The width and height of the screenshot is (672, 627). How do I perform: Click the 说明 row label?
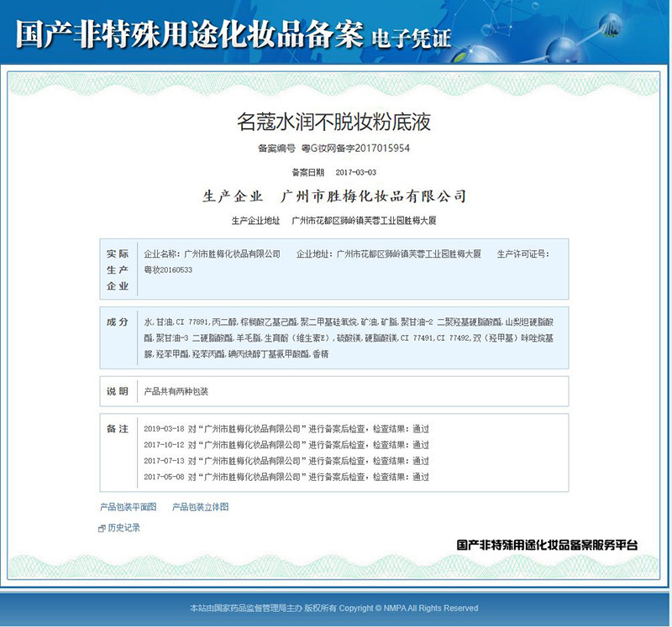(x=118, y=391)
